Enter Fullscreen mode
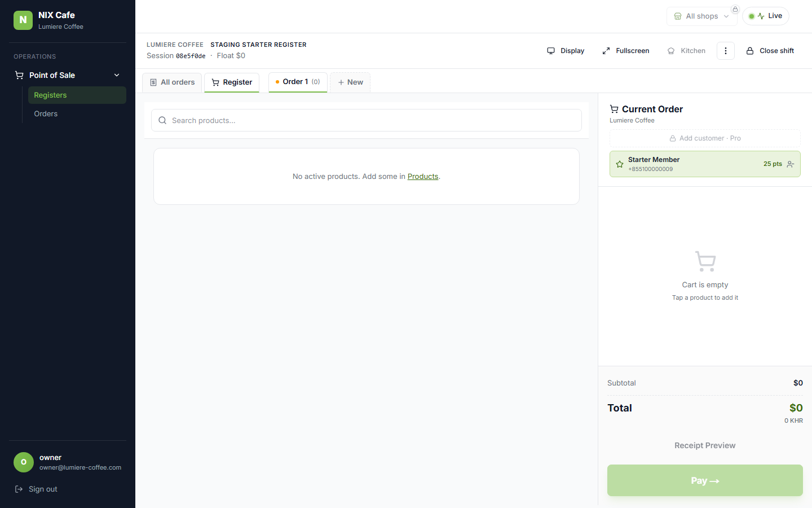812x508 pixels. (x=626, y=51)
